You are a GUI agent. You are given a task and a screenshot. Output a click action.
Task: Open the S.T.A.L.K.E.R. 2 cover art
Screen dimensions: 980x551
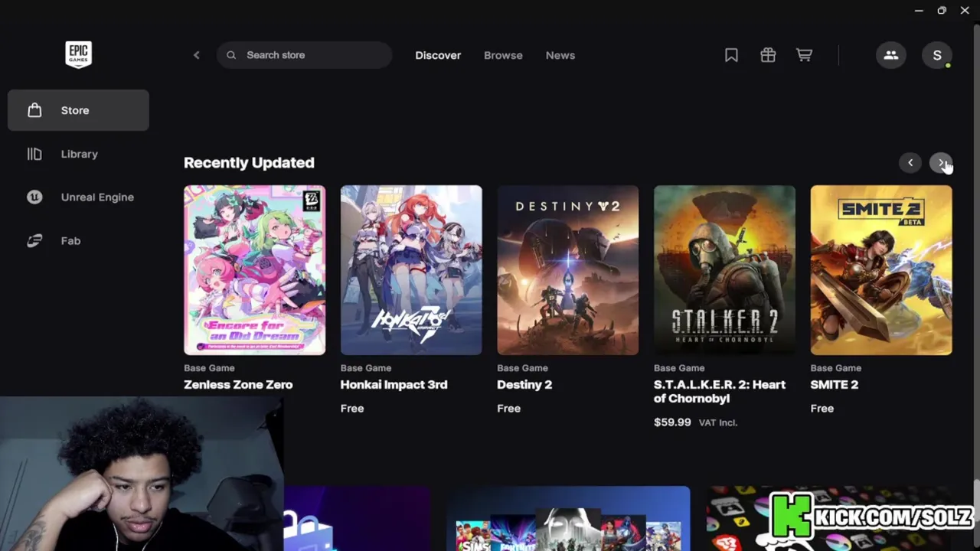(724, 270)
